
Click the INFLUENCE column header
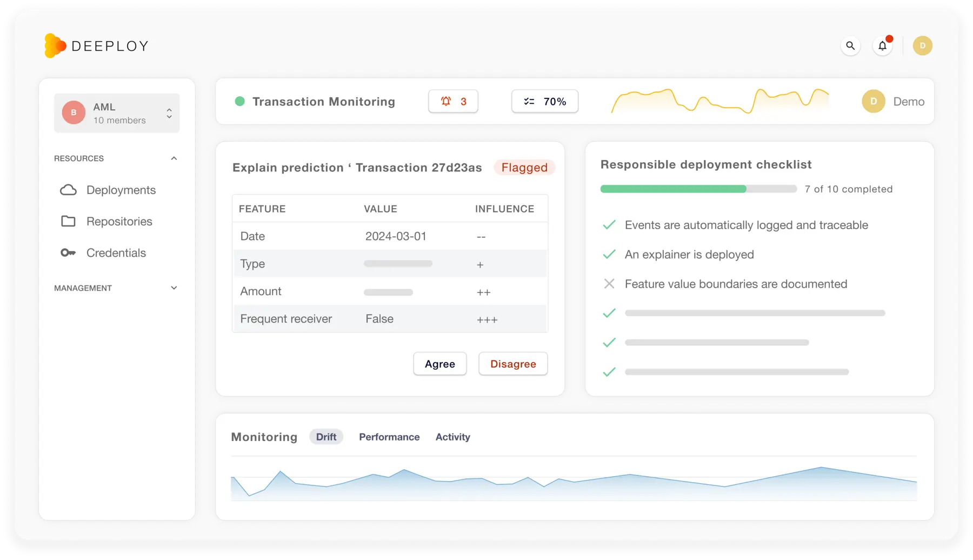[x=504, y=209]
